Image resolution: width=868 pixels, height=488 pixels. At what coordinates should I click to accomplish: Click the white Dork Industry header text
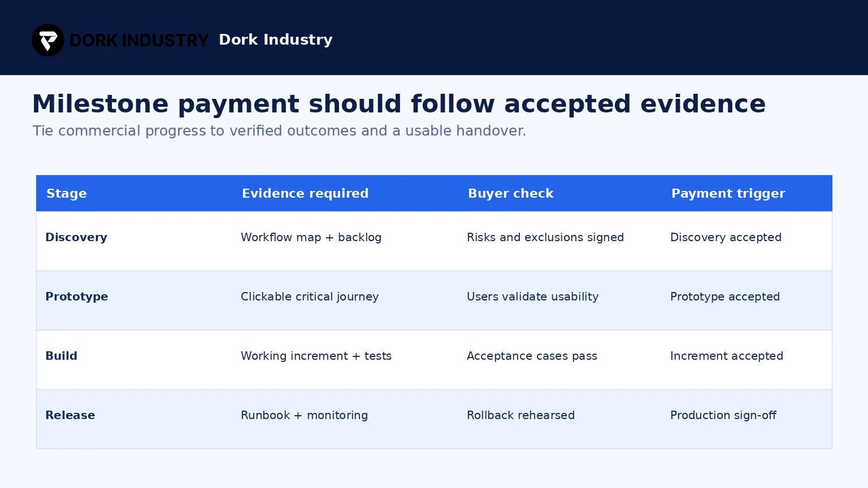click(276, 40)
